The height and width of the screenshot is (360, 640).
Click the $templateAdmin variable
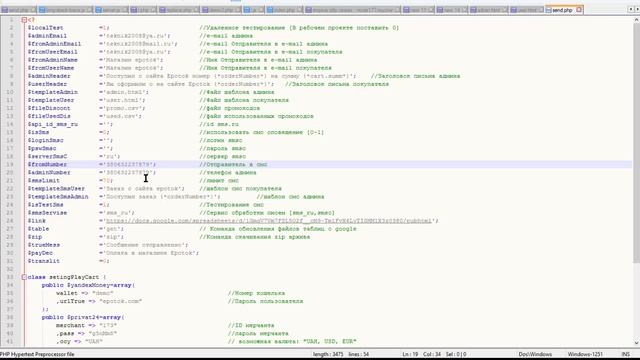tap(52, 92)
